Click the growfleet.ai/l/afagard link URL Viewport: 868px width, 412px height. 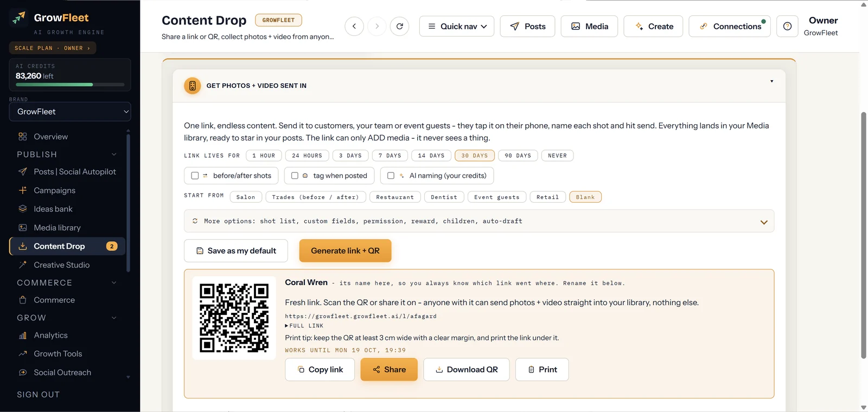(361, 316)
